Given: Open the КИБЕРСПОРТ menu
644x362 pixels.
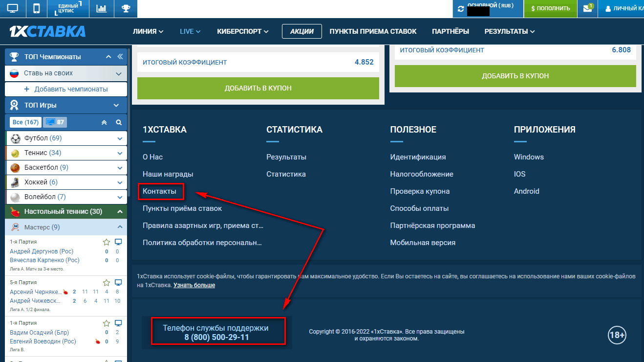Looking at the screenshot, I should coord(242,31).
